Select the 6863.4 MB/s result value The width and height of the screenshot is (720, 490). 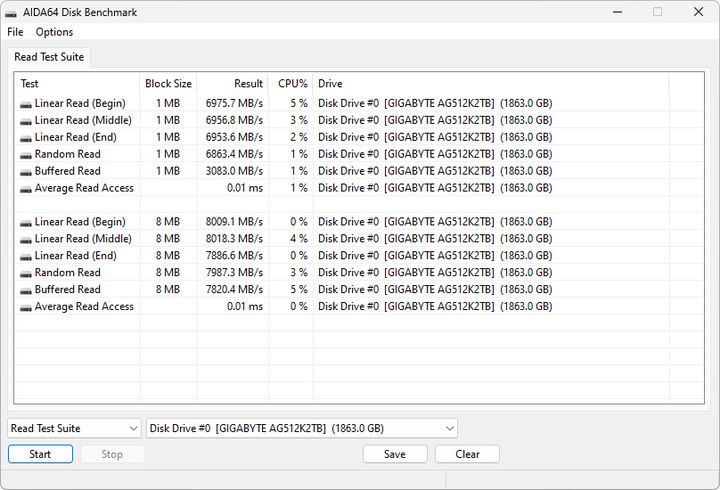point(234,154)
